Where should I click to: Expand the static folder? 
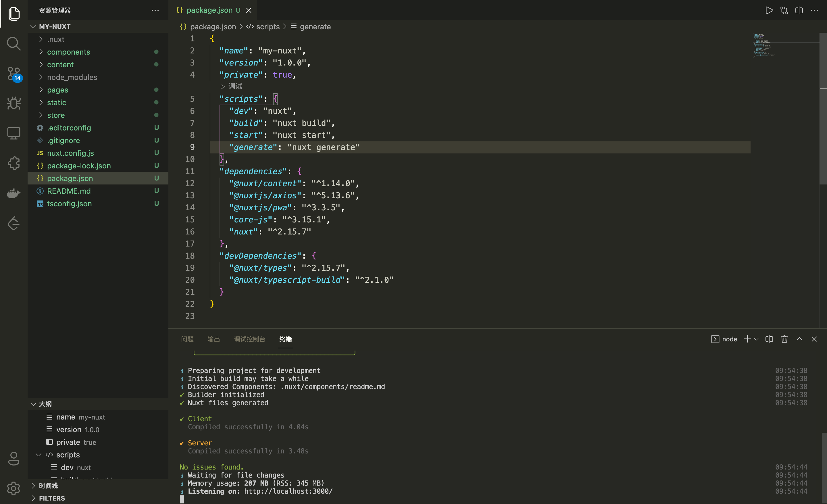[98, 102]
